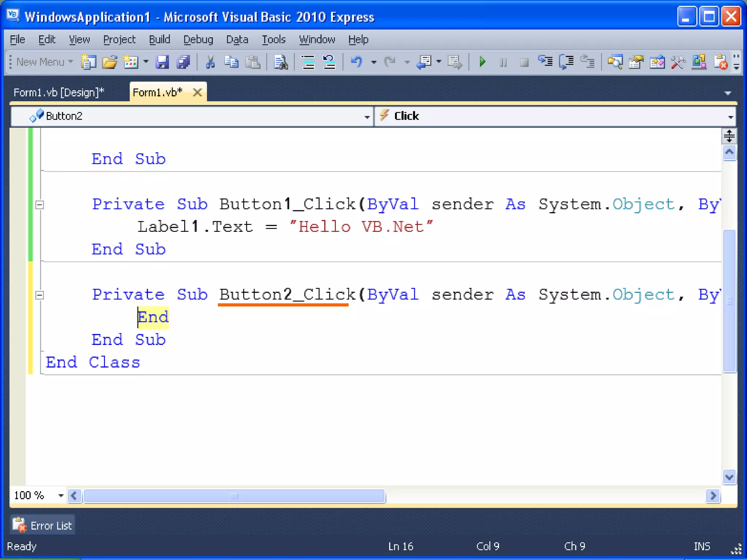Collapse the Button1_Click sub outline
The image size is (747, 560).
pyautogui.click(x=40, y=205)
